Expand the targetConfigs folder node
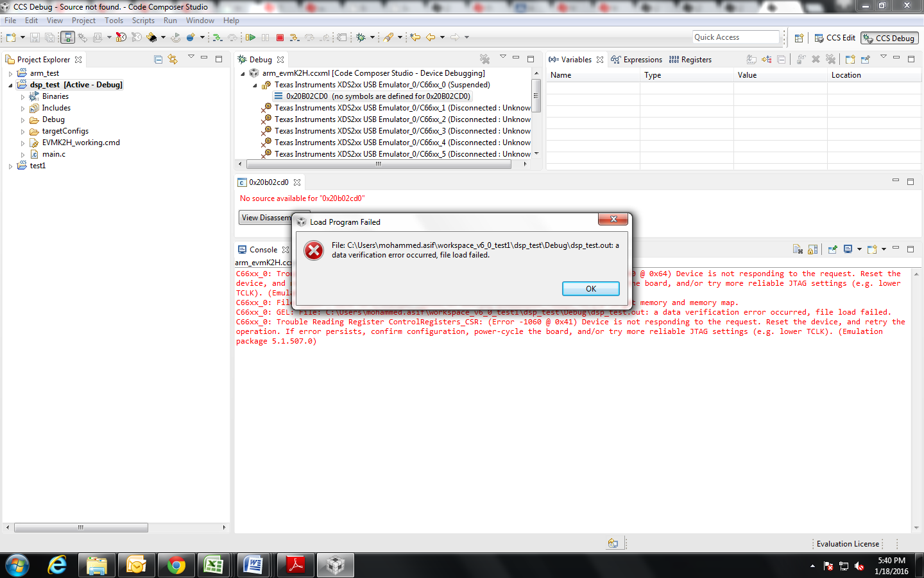This screenshot has width=924, height=578. point(22,132)
